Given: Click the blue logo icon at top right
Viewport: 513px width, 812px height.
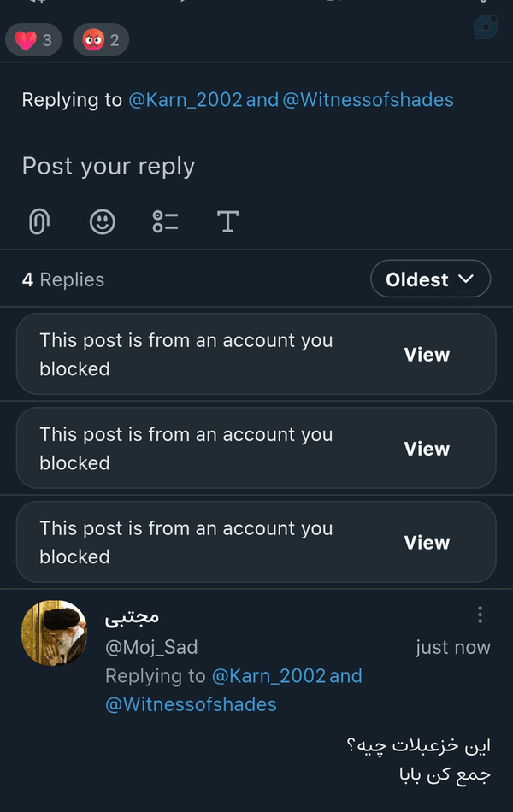Looking at the screenshot, I should [486, 26].
